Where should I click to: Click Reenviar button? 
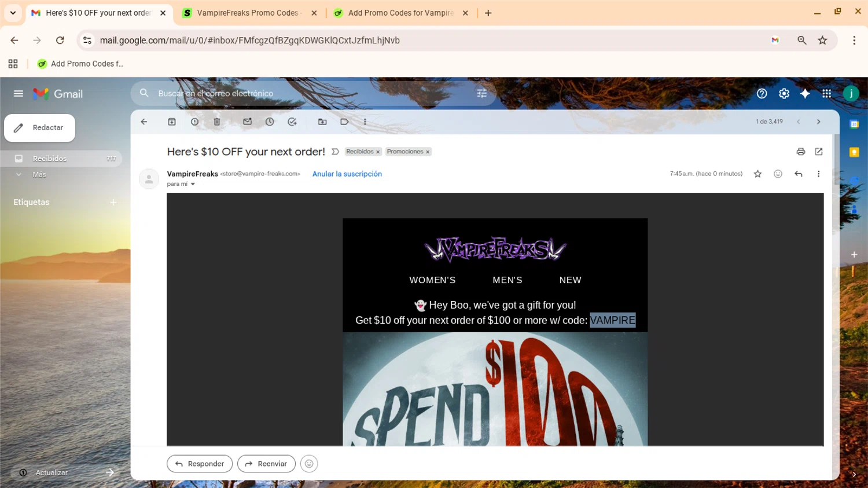[x=266, y=464]
